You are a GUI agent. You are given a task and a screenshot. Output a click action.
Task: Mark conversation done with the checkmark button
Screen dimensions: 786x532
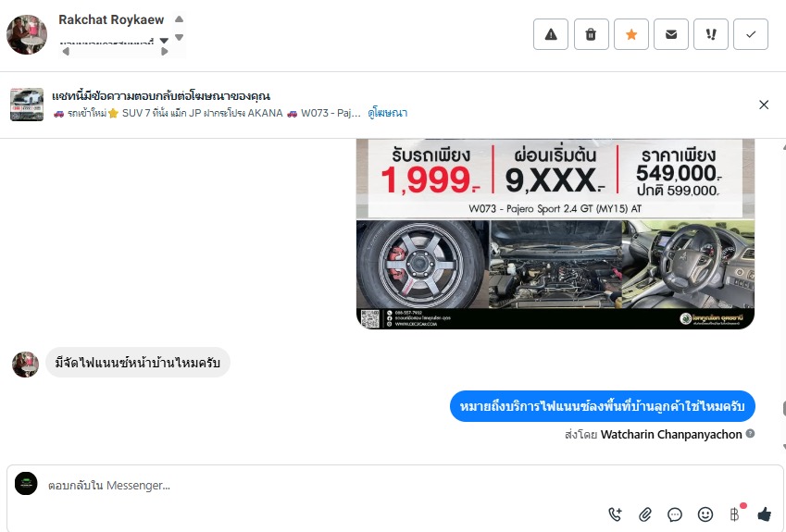[x=751, y=34]
